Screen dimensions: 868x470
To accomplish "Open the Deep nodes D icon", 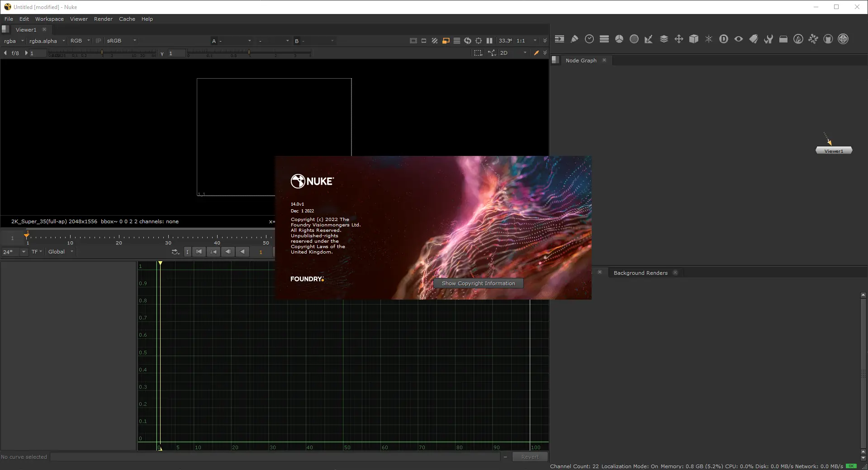I will [724, 39].
